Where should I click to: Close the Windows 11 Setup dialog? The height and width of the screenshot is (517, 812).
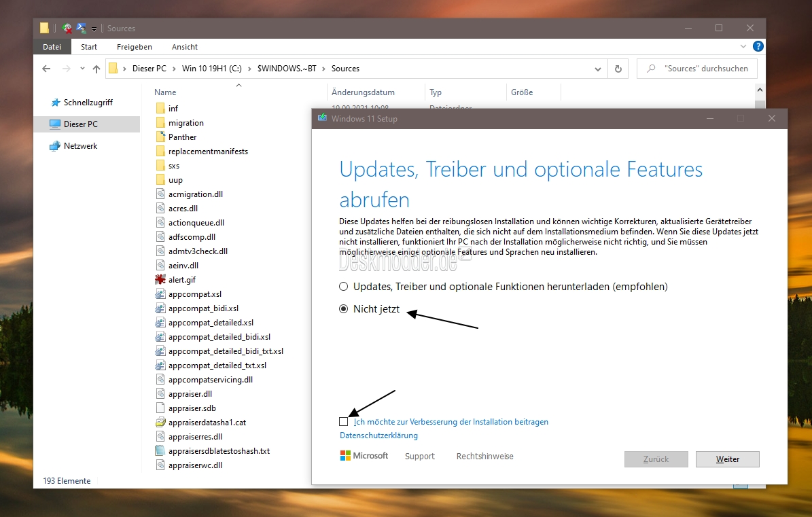tap(772, 118)
